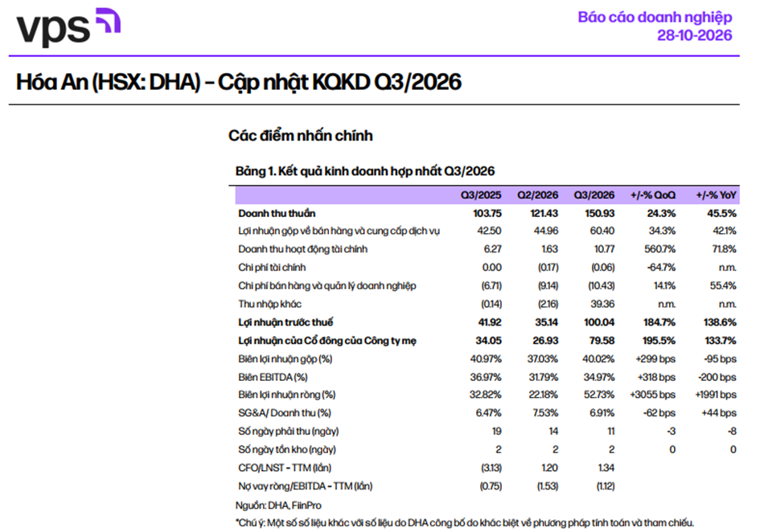760x532 pixels.
Task: Select the table caption starting with "Bảng 1."
Action: pyautogui.click(x=365, y=171)
